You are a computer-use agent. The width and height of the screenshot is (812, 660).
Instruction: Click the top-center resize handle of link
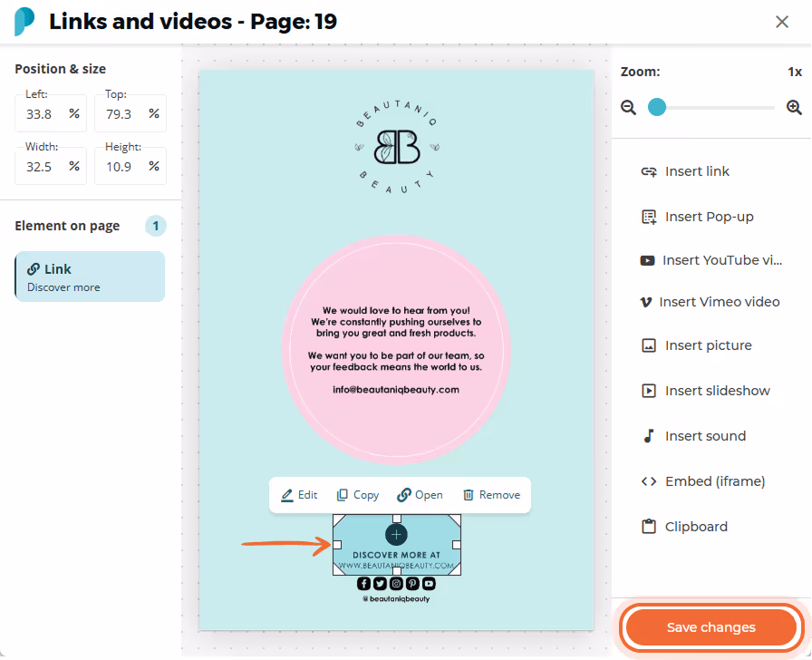(397, 519)
